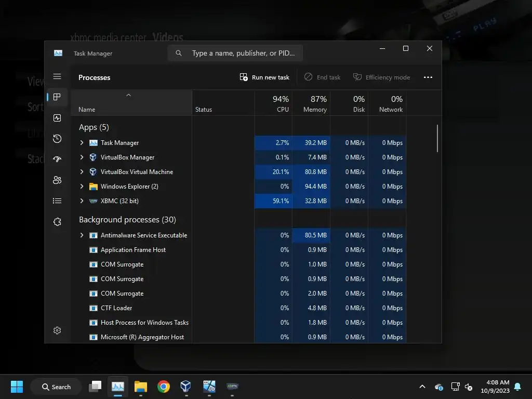
Task: Select the Application Frame Host process
Action: 238,250
